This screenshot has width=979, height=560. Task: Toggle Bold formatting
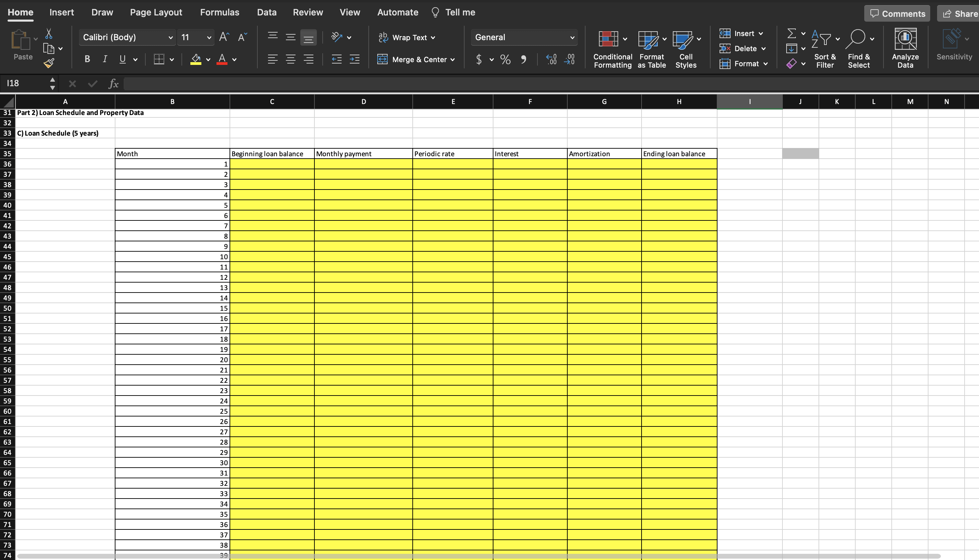[x=87, y=59]
